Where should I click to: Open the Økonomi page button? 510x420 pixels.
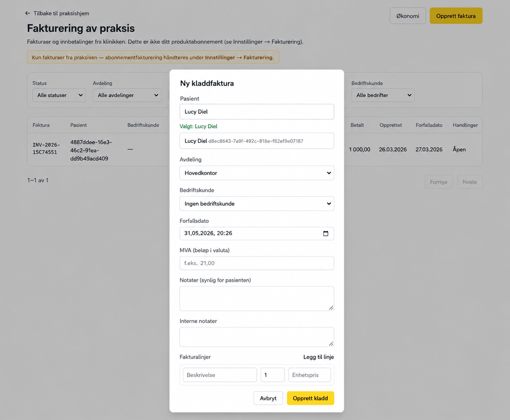pyautogui.click(x=408, y=16)
